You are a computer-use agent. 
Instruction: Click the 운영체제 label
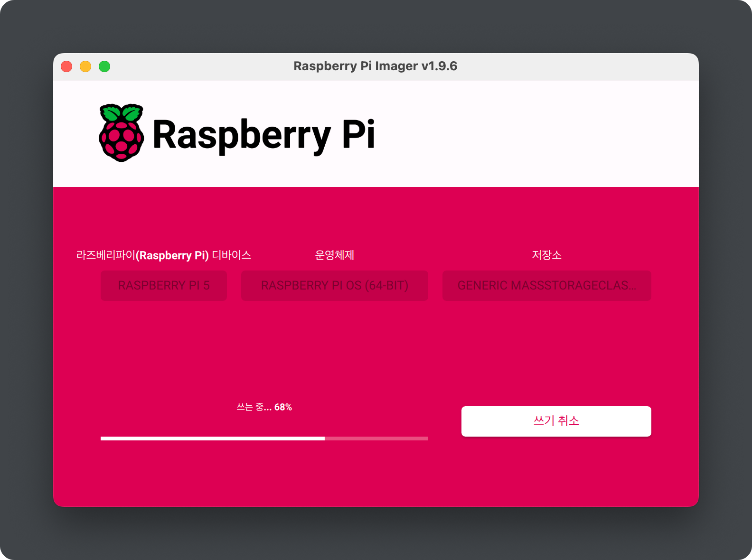point(335,255)
